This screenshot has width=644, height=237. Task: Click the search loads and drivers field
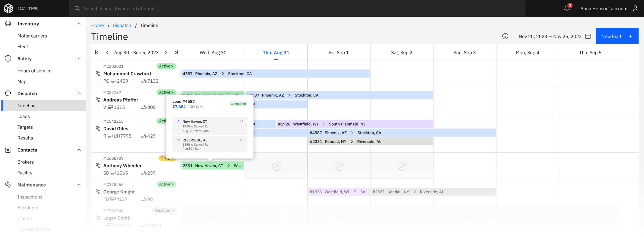click(297, 9)
